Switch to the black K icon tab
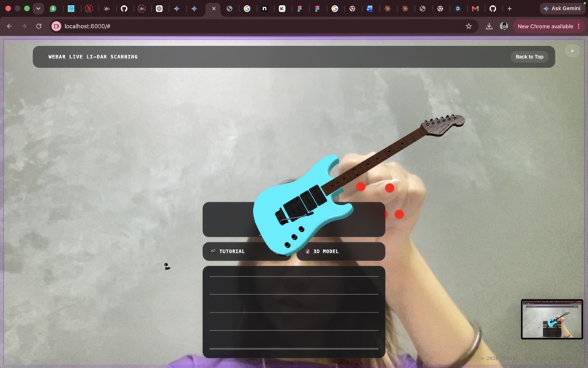This screenshot has height=368, width=588. point(282,9)
